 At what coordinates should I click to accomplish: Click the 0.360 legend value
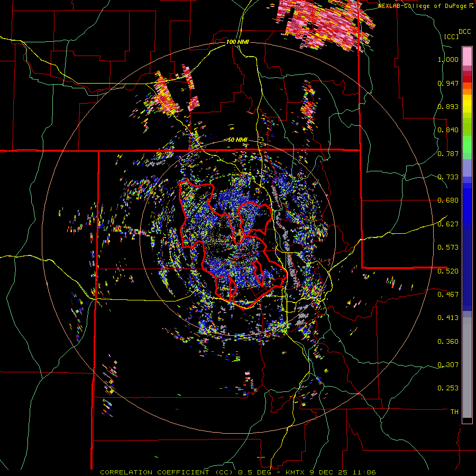click(448, 342)
